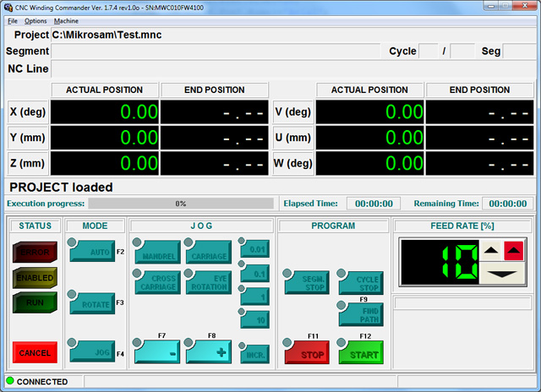Click the application icon in title bar
The image size is (541, 392).
tap(8, 8)
